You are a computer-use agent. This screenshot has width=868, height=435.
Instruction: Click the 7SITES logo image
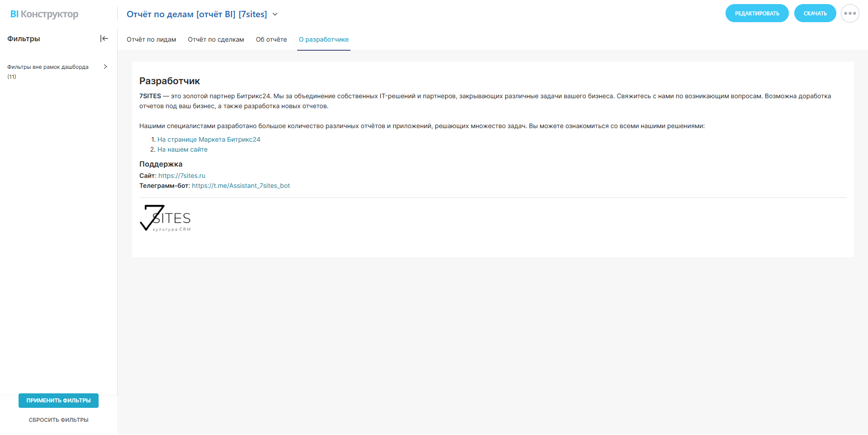tap(165, 218)
